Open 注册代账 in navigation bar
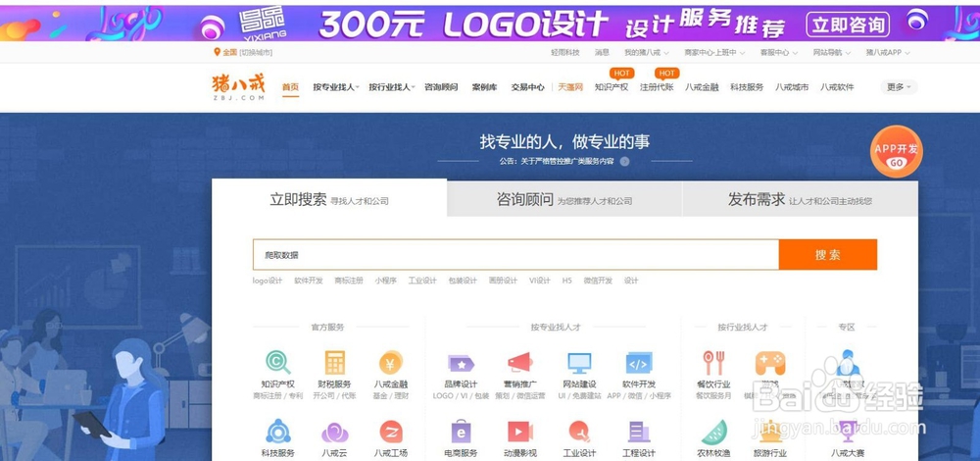Viewport: 980px width, 461px height. point(657,87)
